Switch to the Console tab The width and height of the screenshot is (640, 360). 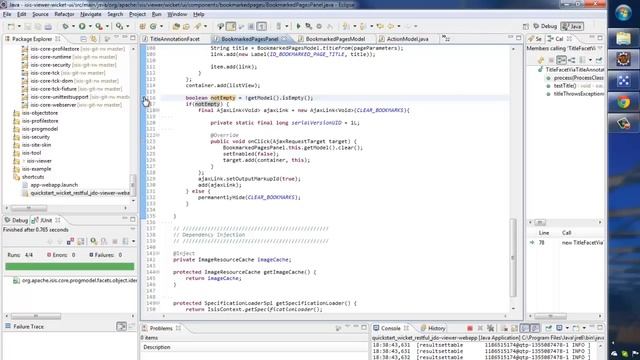pyautogui.click(x=391, y=328)
